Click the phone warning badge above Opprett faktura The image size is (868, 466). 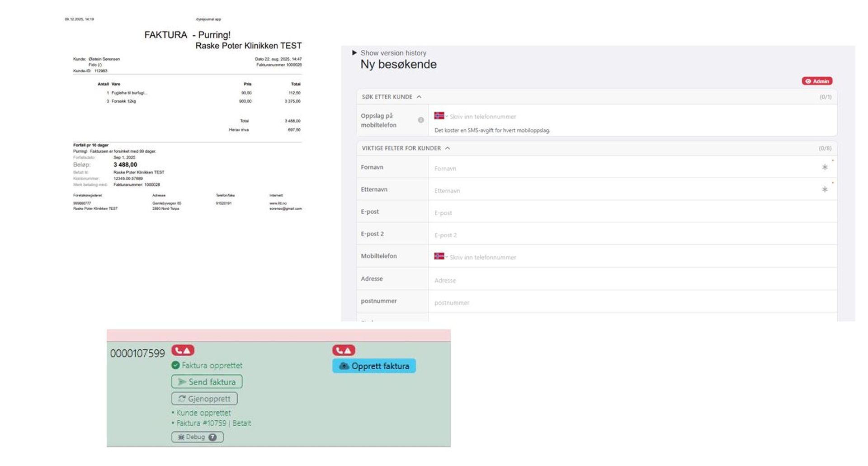tap(344, 350)
